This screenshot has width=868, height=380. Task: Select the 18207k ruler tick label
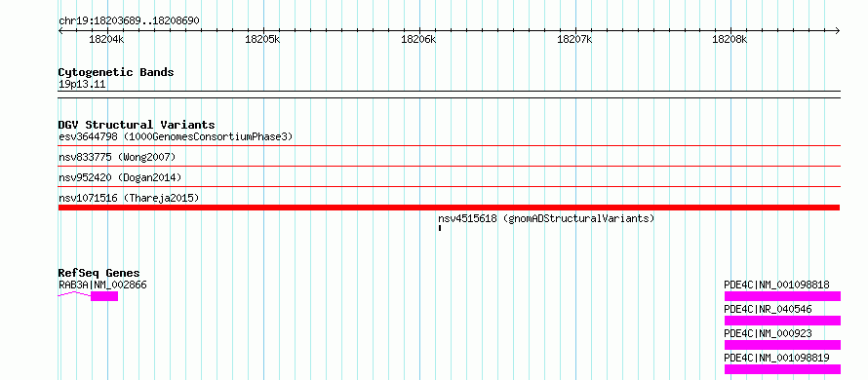point(574,39)
